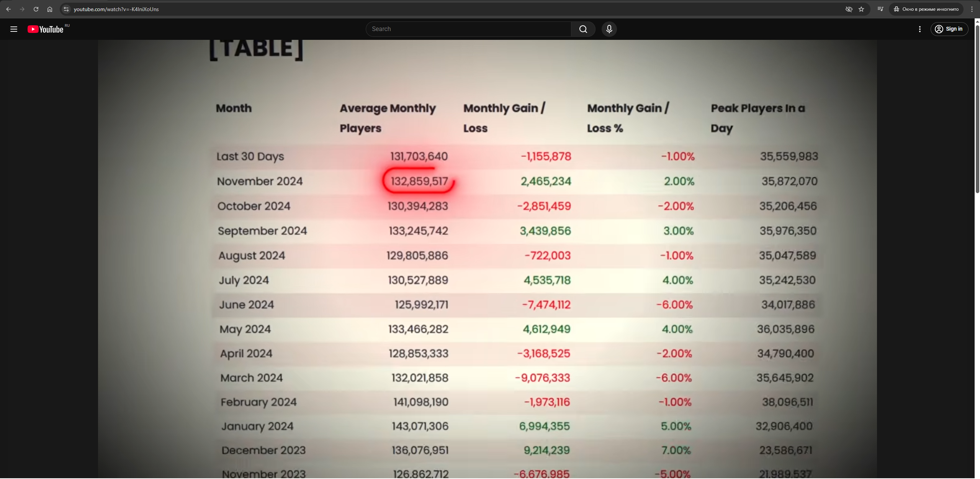Click the incognito window indicator
Viewport: 980px width, 479px height.
click(926, 9)
